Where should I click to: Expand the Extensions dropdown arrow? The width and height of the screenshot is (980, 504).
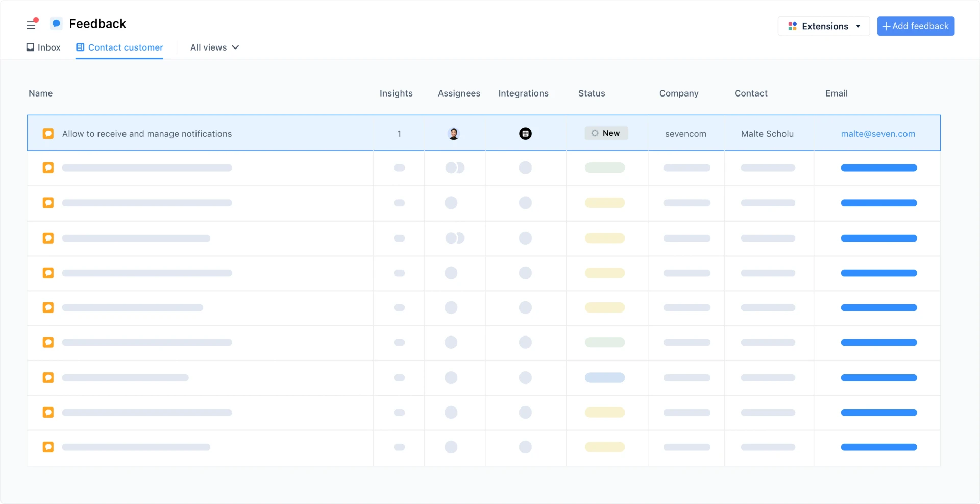tap(859, 26)
